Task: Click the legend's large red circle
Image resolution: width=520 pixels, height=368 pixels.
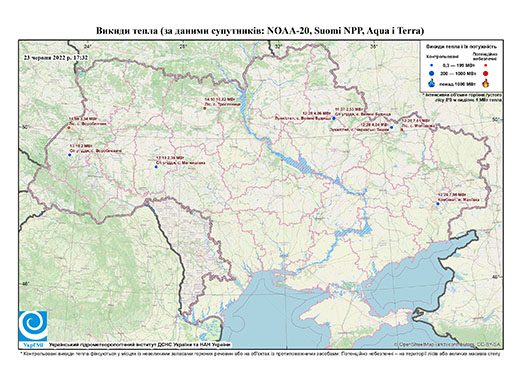Action: 486,73
